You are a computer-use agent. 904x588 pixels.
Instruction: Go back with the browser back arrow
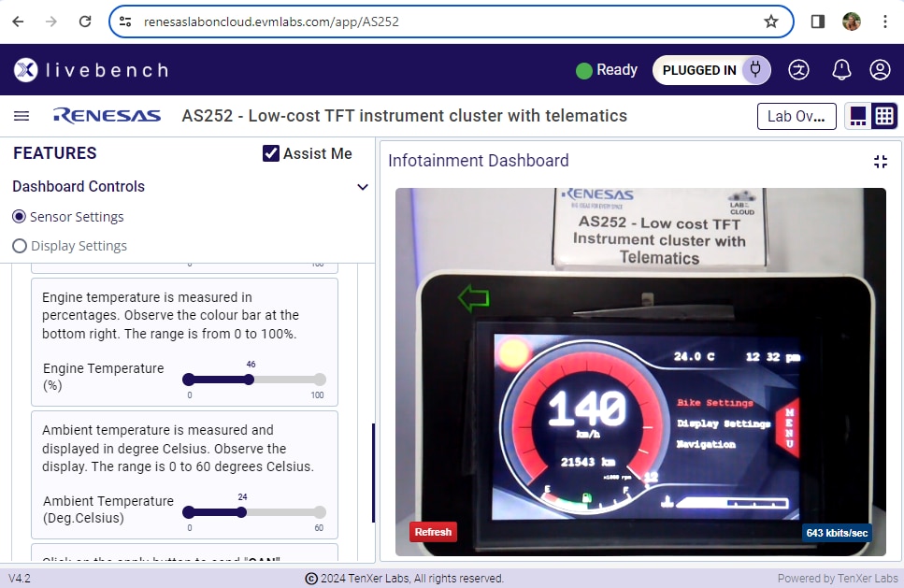click(x=19, y=22)
